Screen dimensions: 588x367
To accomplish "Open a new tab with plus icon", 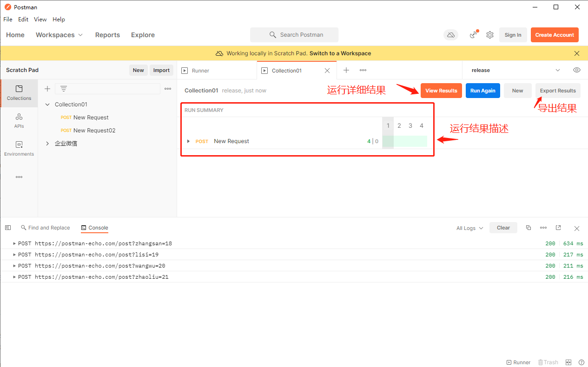I will coord(346,70).
